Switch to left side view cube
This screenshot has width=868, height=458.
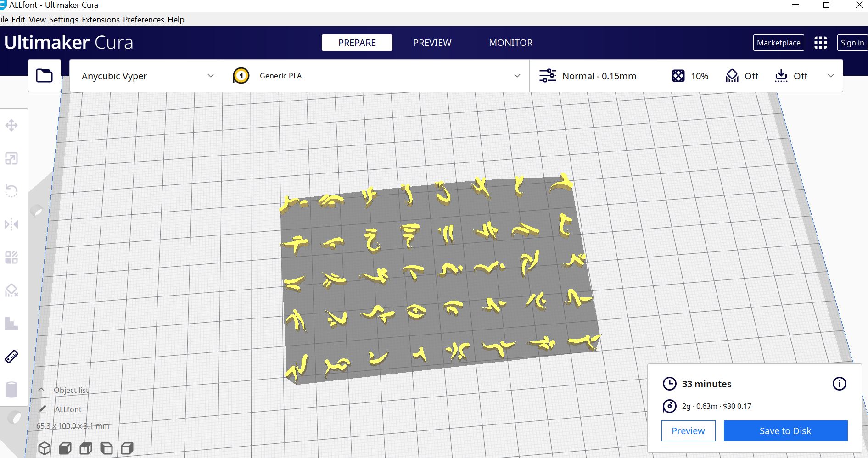[x=106, y=448]
